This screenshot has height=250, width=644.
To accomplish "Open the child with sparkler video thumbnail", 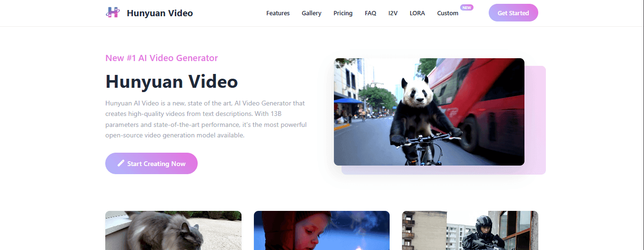I will pos(322,230).
